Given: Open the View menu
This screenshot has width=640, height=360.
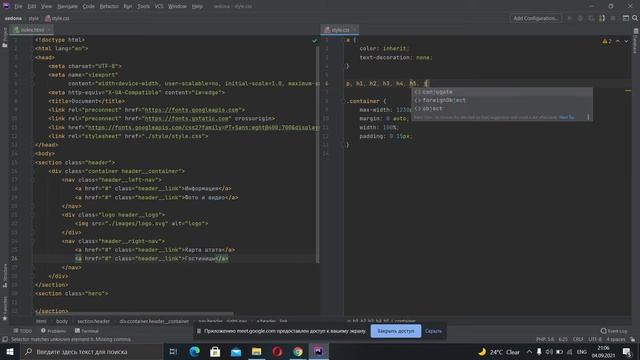Looking at the screenshot, I should (x=47, y=7).
